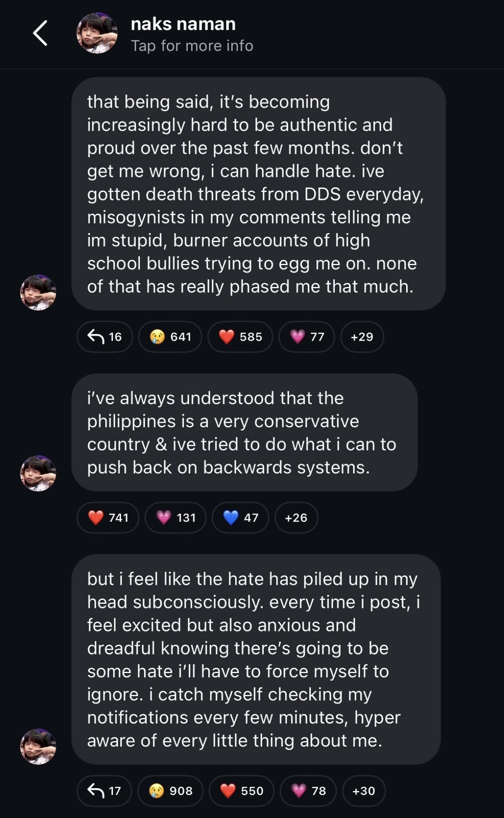Expand the +26 more reactions
The height and width of the screenshot is (818, 504).
(x=296, y=518)
